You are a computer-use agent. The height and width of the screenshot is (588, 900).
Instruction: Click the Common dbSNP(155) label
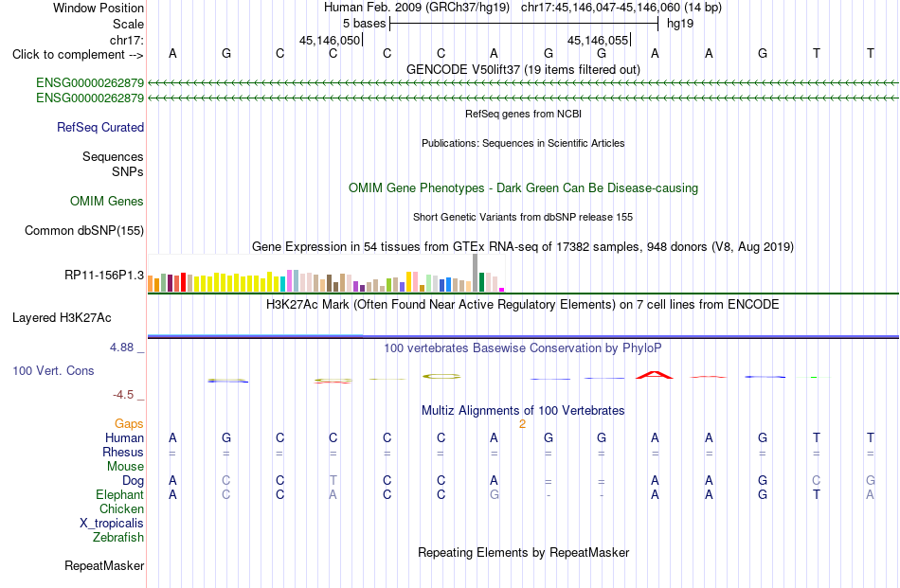[84, 231]
